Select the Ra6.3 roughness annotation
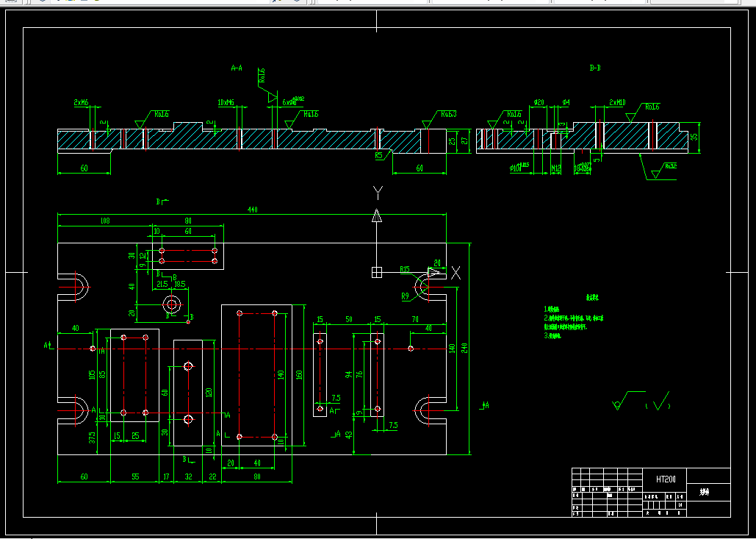Image resolution: width=756 pixels, height=539 pixels. click(448, 115)
